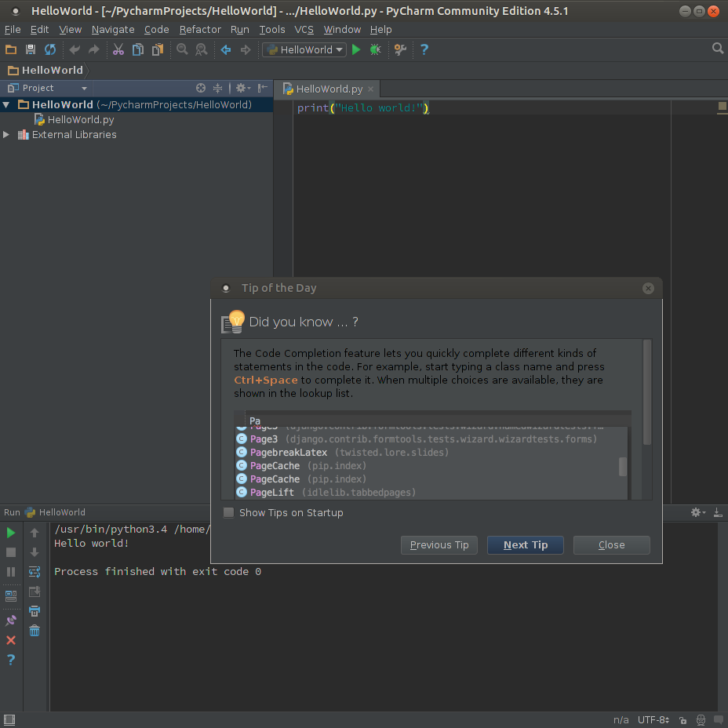
Task: Toggle pause output in the console
Action: 10,571
